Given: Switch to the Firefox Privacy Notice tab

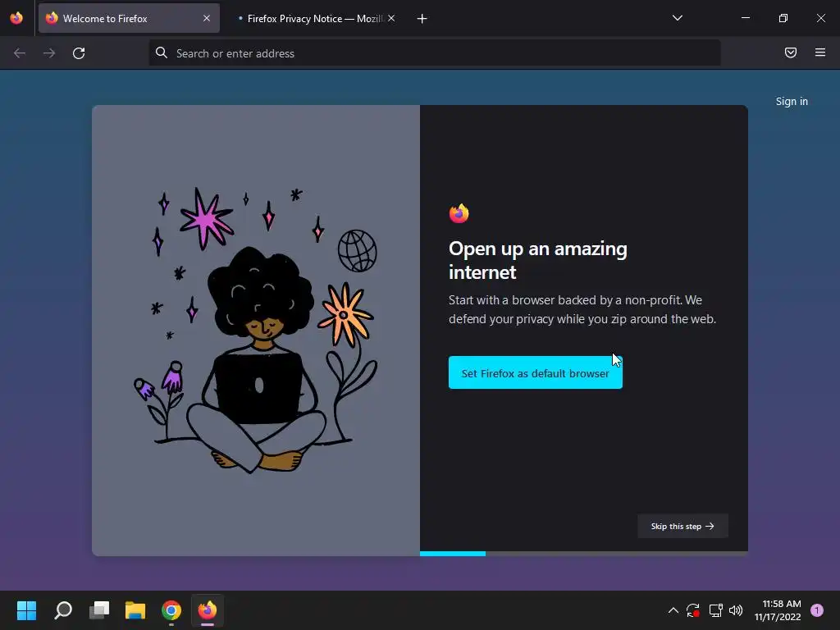Looking at the screenshot, I should click(316, 18).
